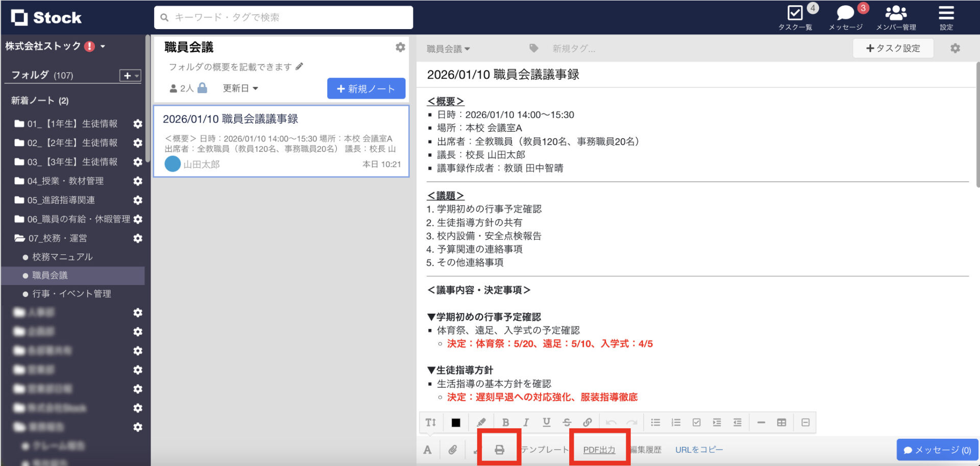This screenshot has width=980, height=466.
Task: Select the black text color swatch
Action: pos(455,422)
